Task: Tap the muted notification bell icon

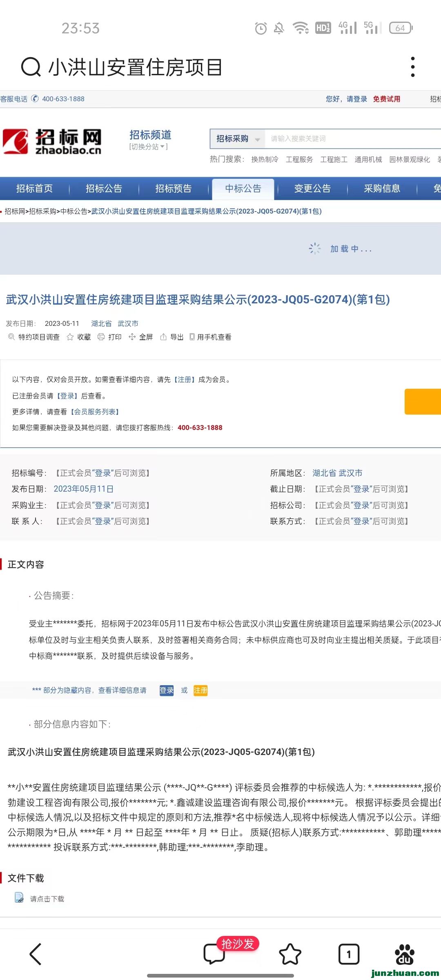Action: (x=279, y=28)
